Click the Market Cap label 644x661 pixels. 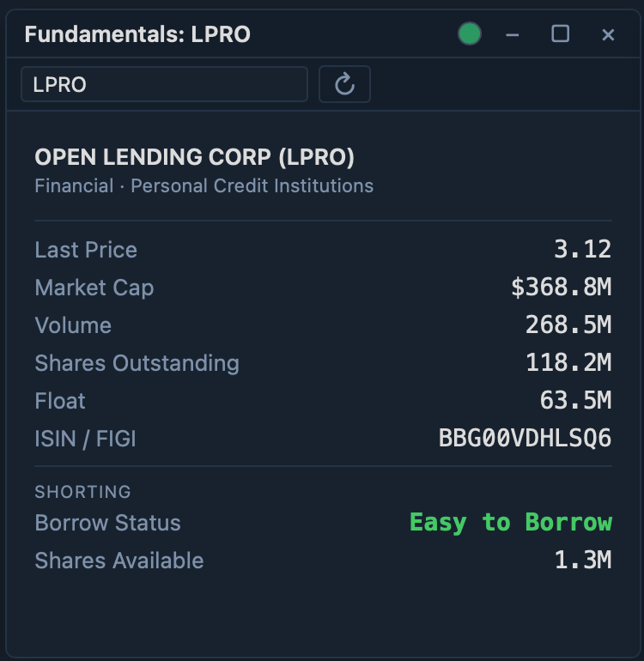[x=94, y=288]
